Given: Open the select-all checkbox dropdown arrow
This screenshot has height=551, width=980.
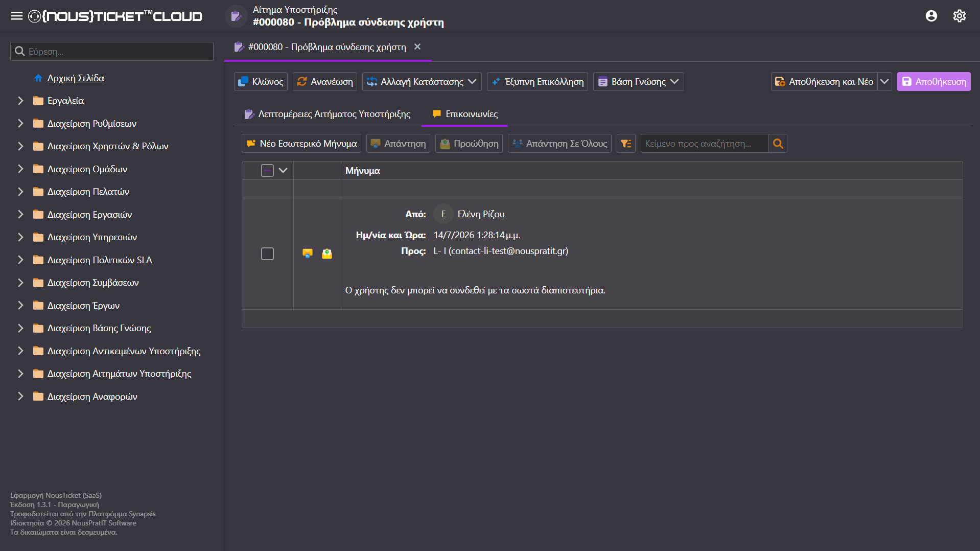Looking at the screenshot, I should (x=283, y=171).
